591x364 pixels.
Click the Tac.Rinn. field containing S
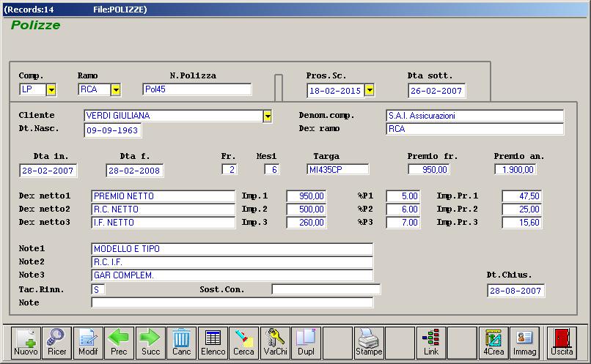coord(98,289)
